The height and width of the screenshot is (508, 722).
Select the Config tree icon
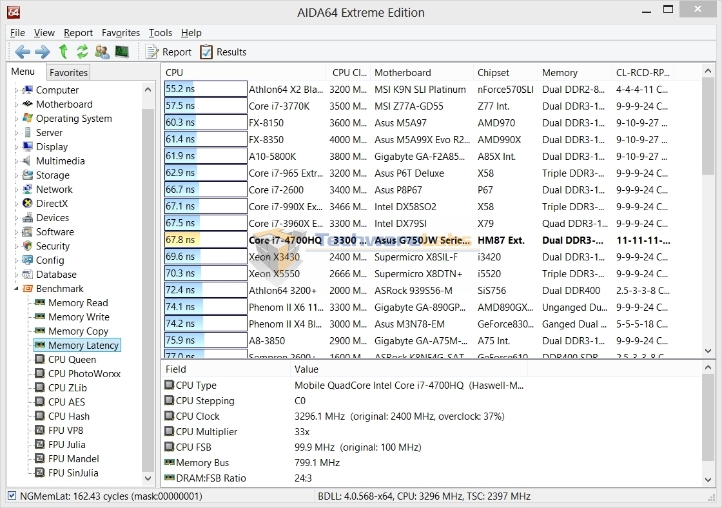tap(28, 260)
